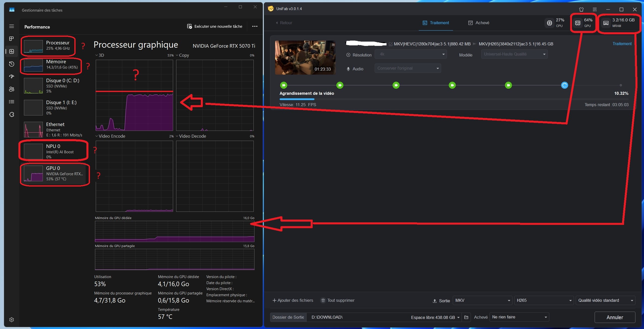Click the second green completed step marker
Image resolution: width=644 pixels, height=329 pixels.
click(340, 85)
